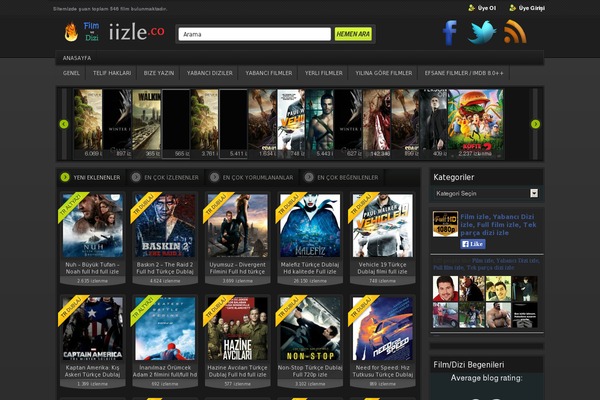Click the Vehicle 19 poster in carousel

(x=291, y=123)
